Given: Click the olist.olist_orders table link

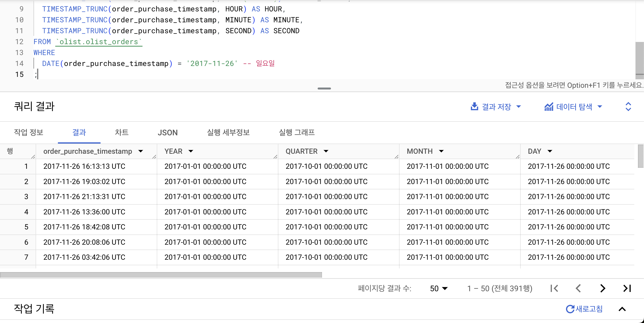Looking at the screenshot, I should 99,42.
